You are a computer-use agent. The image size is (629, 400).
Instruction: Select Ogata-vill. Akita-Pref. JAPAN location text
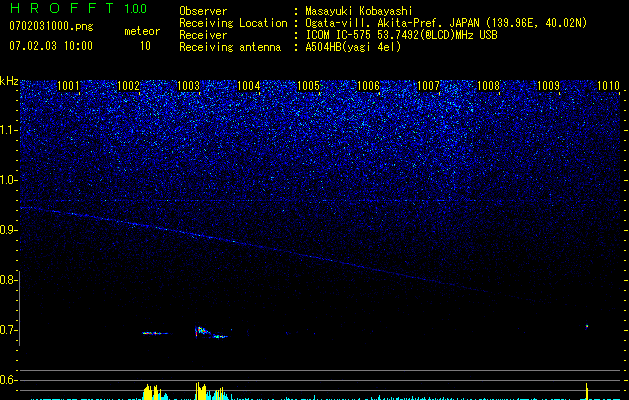(x=446, y=23)
